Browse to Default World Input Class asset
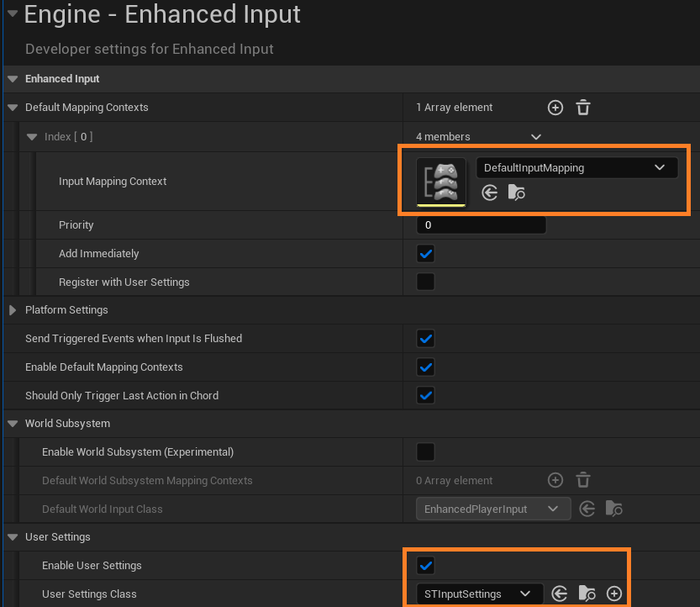 pyautogui.click(x=614, y=509)
